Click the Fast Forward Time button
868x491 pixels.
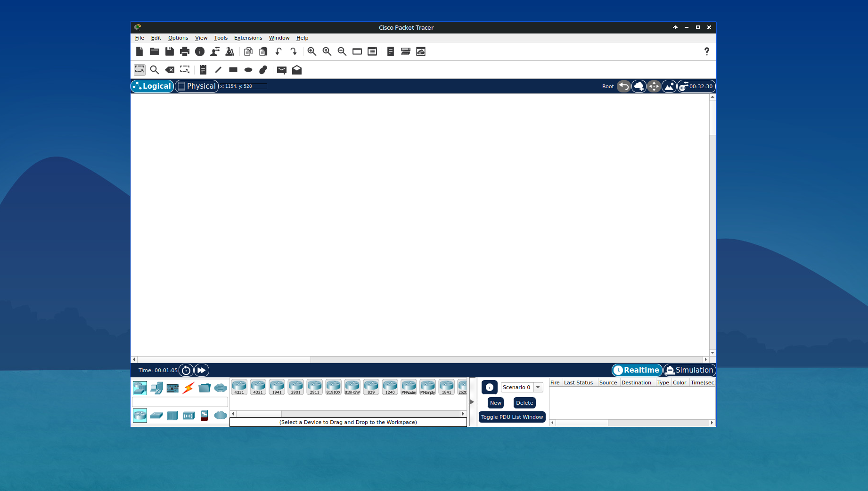[x=202, y=370]
